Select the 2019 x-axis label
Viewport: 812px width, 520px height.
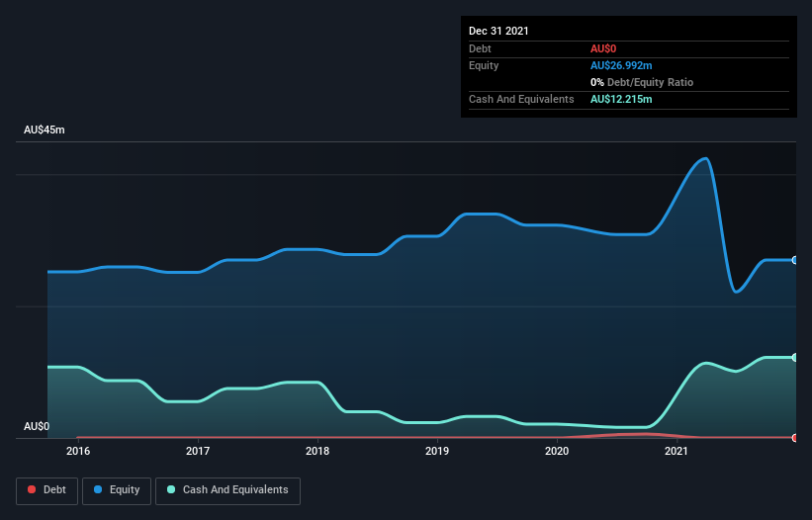(x=437, y=452)
